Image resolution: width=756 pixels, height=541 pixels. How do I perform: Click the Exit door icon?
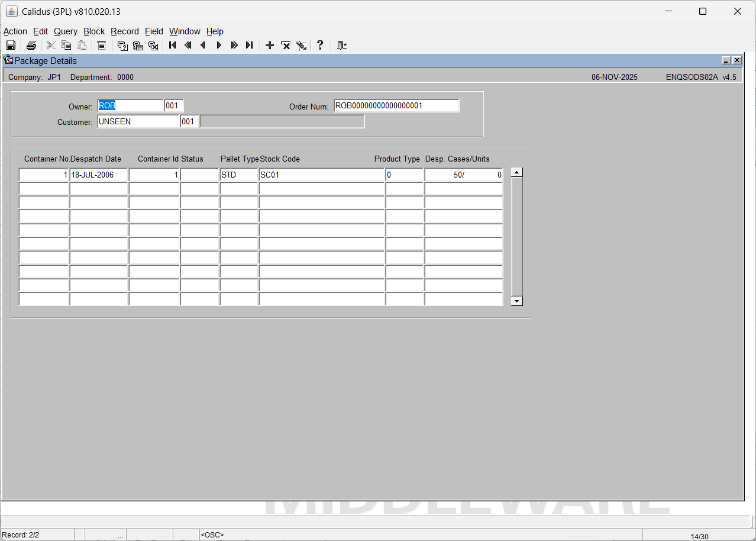point(342,46)
